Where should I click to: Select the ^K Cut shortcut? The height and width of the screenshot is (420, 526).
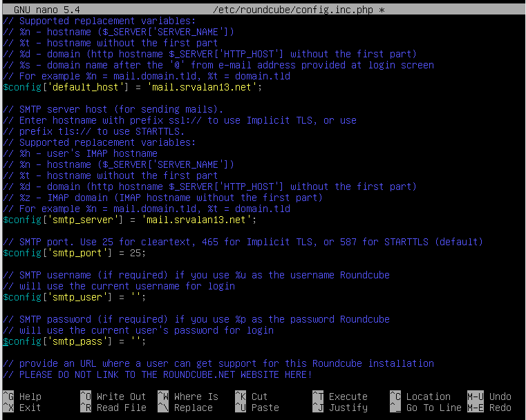[x=252, y=397]
